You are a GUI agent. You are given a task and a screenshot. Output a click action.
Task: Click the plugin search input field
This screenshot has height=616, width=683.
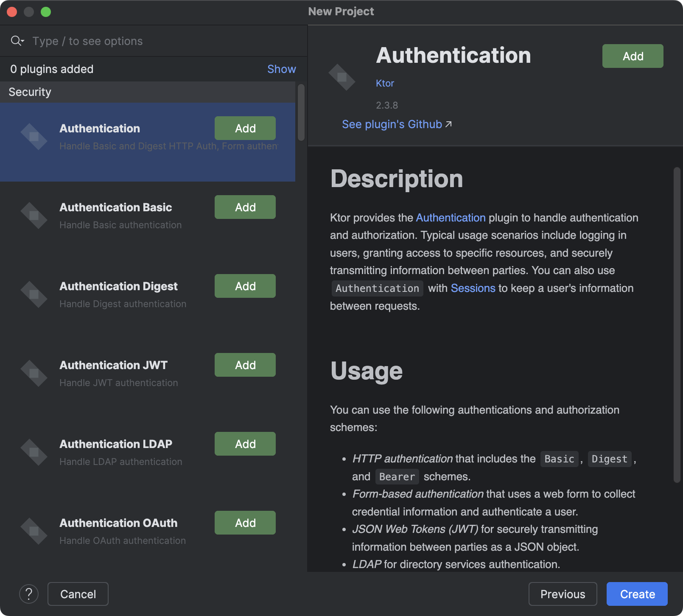[x=127, y=41]
